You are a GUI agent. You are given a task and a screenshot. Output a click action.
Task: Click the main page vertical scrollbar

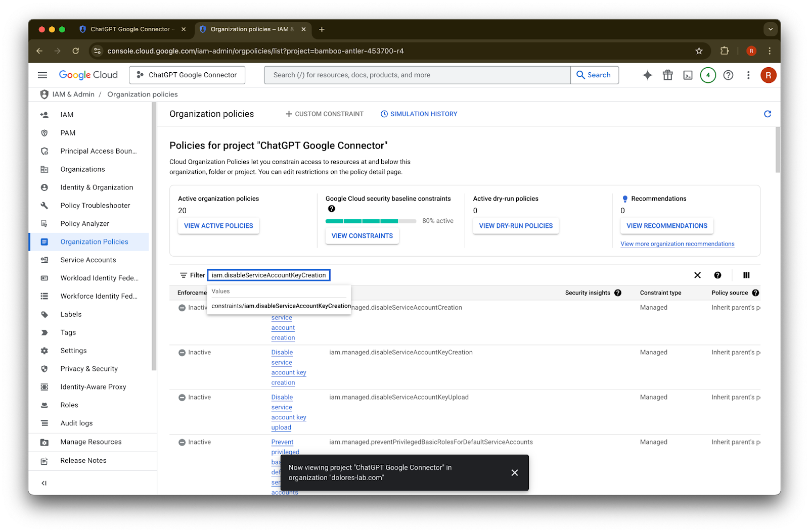778,150
